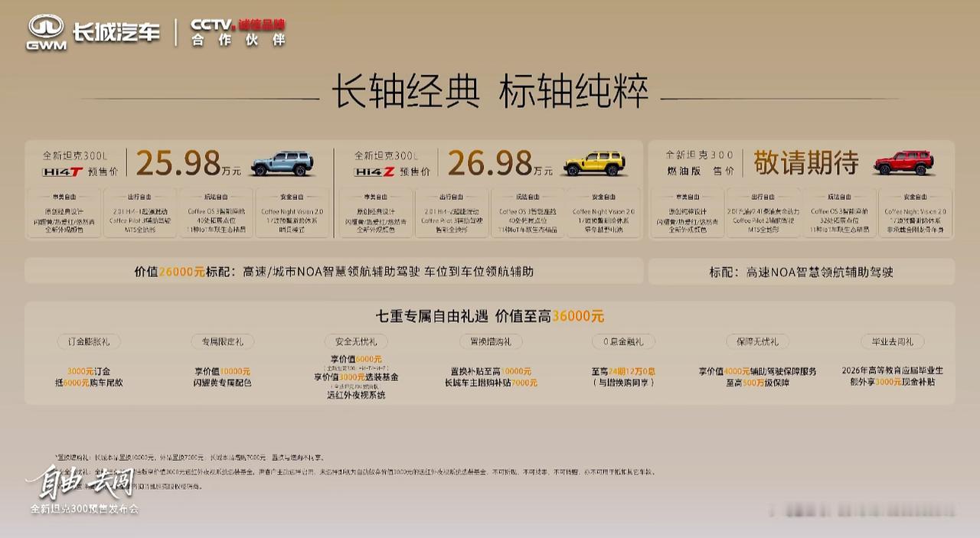Click the Hi4T 安全自由 feature card
Screen dimensions: 980x538
coord(292,213)
